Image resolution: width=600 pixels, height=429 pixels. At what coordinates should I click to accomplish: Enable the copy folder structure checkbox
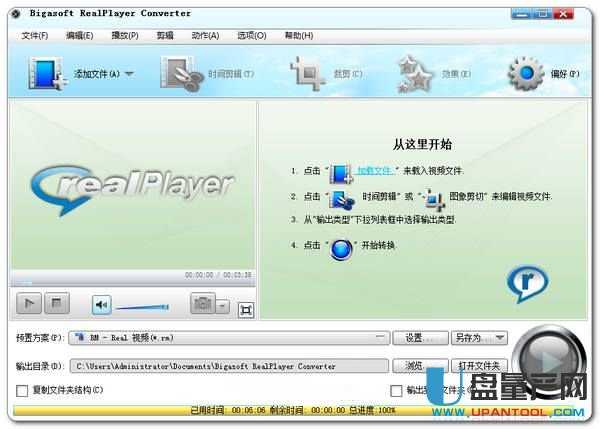(22, 390)
